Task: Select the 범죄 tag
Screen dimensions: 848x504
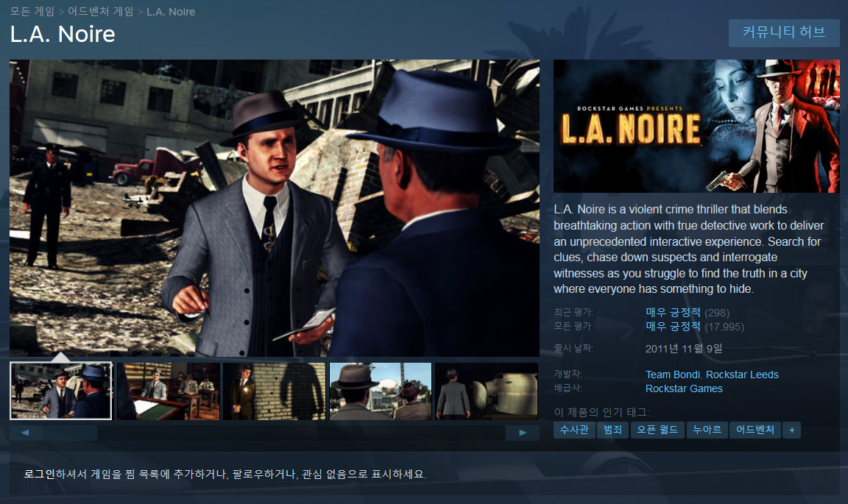Action: pos(612,430)
